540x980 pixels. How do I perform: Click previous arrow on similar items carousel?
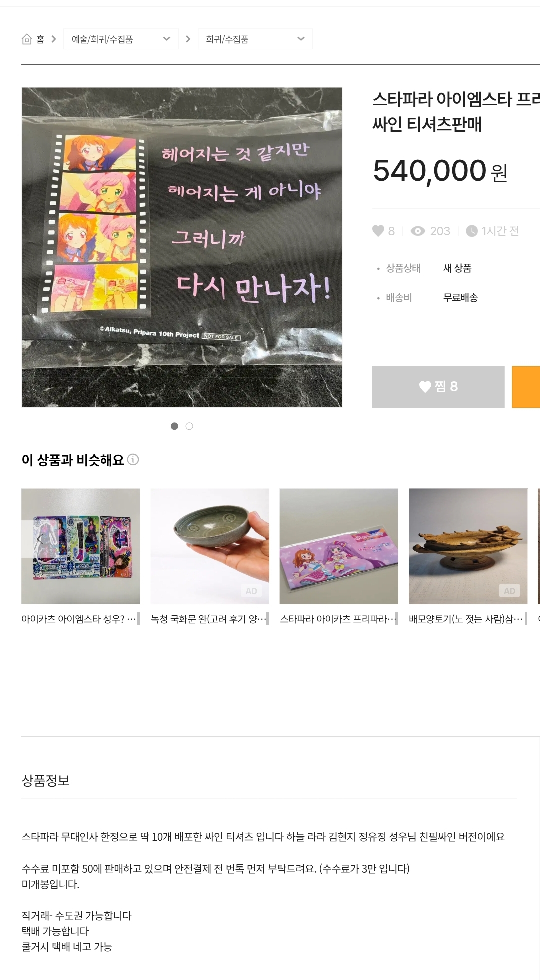(39, 539)
